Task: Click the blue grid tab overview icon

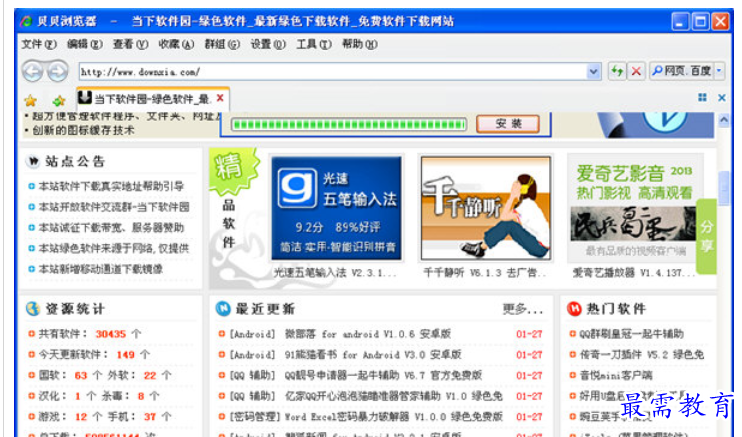Action: [702, 98]
